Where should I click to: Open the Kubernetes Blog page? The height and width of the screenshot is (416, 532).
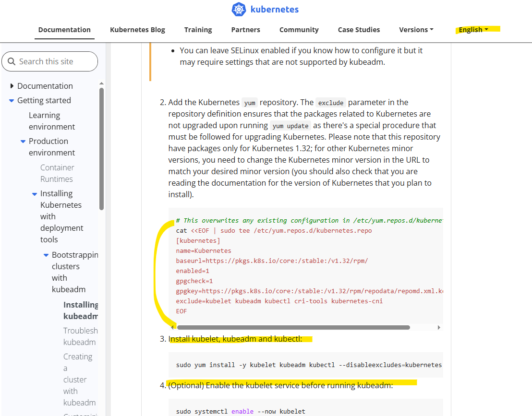point(137,29)
